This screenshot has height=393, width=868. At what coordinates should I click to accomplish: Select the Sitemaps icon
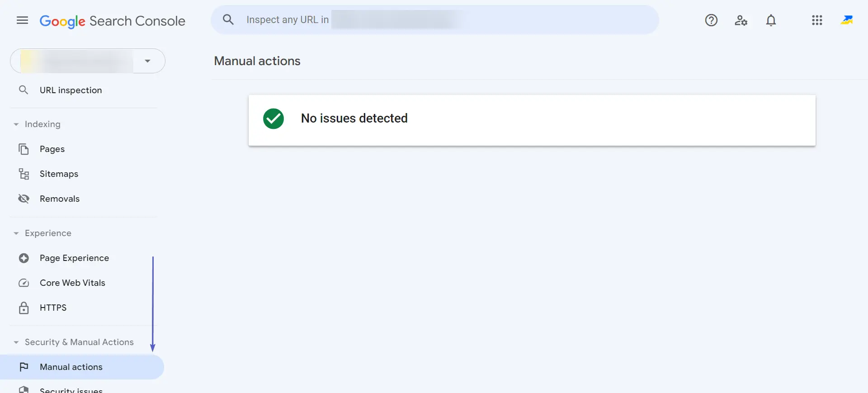click(x=24, y=174)
